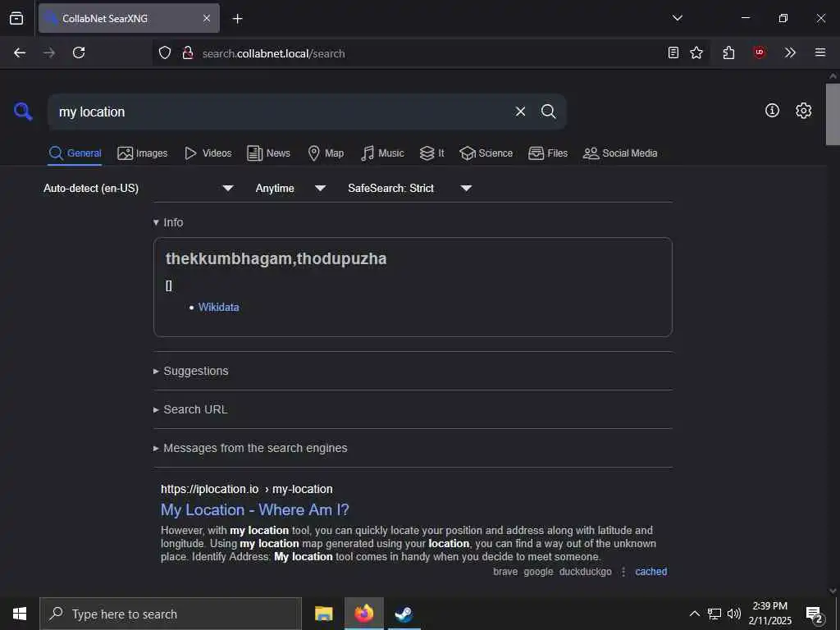Open the extensions puzzle icon

tap(728, 52)
